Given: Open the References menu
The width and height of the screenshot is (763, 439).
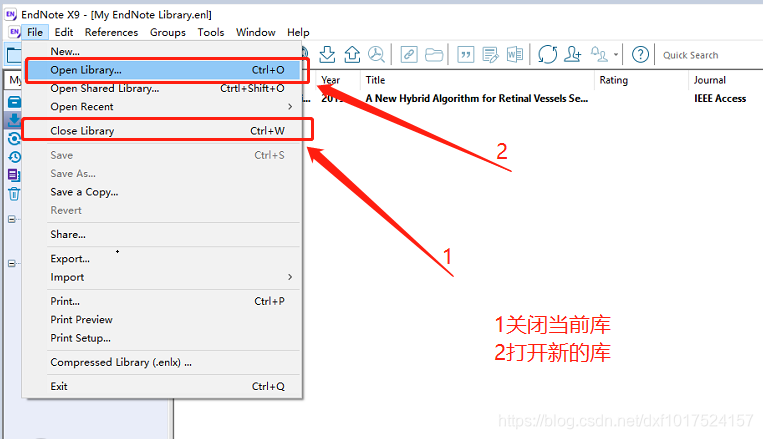Looking at the screenshot, I should (x=111, y=32).
